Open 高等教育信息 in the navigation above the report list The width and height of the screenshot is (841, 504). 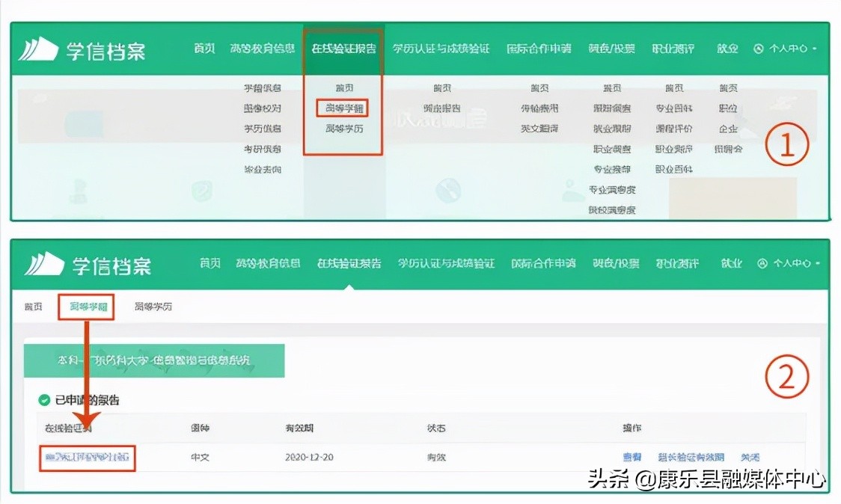click(x=268, y=263)
